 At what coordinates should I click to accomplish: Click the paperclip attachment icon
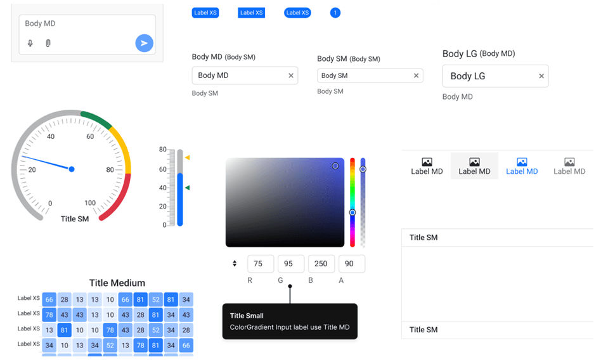tap(48, 43)
